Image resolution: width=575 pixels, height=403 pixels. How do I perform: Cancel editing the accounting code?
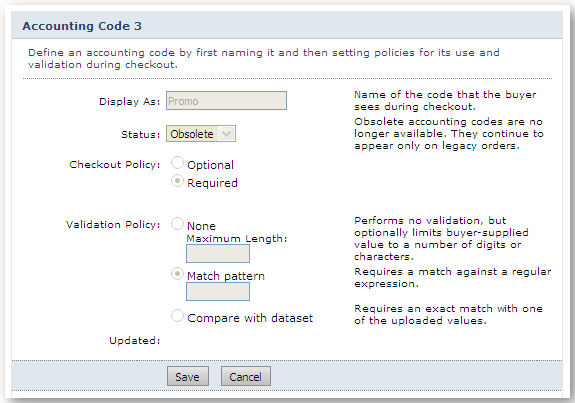click(x=246, y=376)
